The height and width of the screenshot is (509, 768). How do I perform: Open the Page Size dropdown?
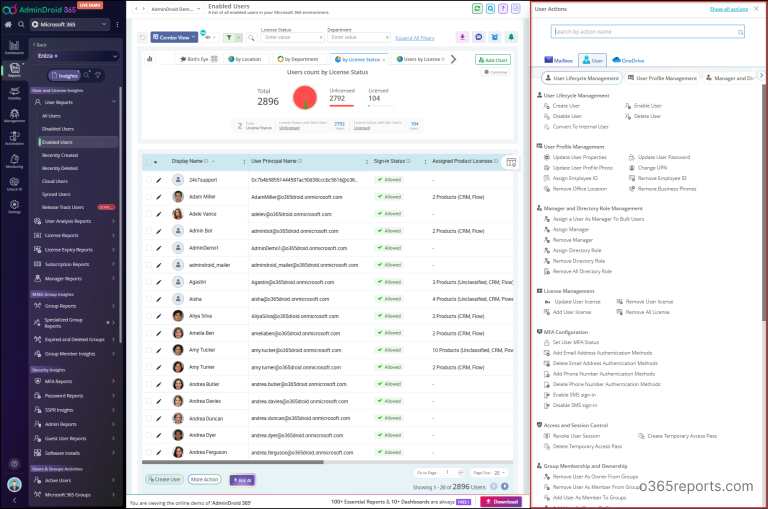point(489,473)
